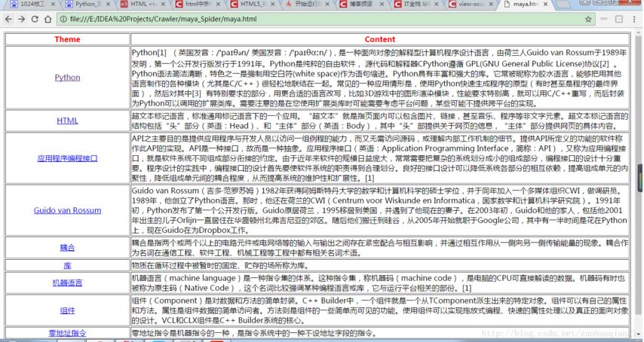The height and width of the screenshot is (342, 644).
Task: Switch to the IT全栈 tab
Action: (417, 4)
